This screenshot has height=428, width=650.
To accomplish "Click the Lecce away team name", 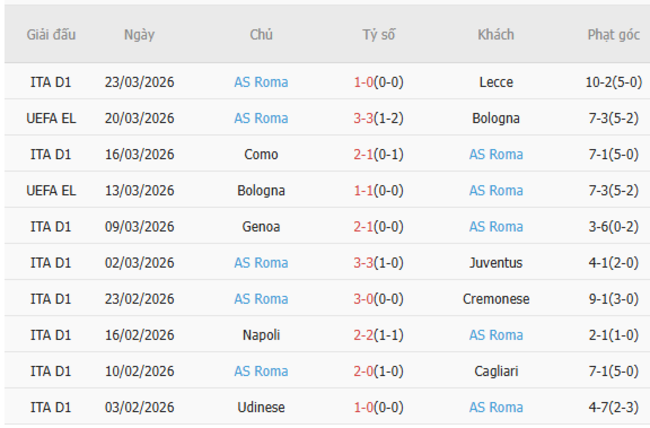I will tap(496, 82).
